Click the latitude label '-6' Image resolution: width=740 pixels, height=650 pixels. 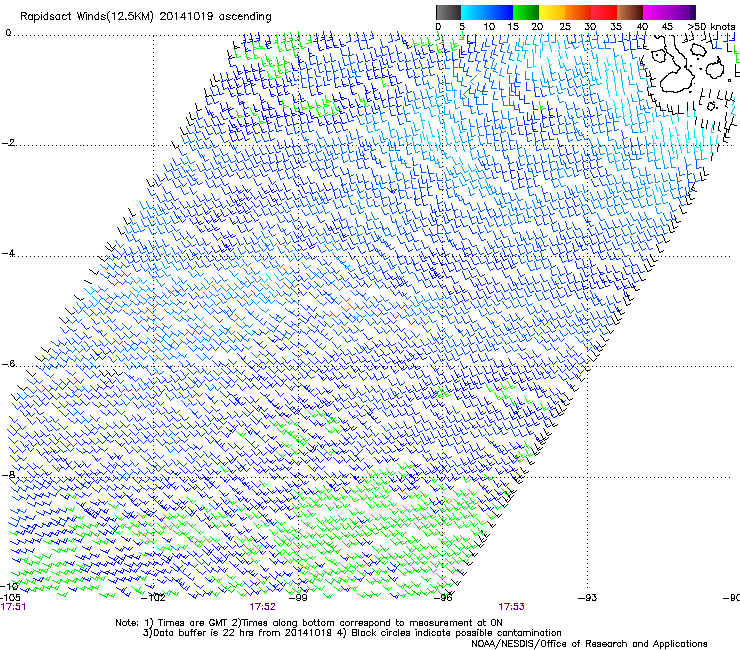[8, 364]
